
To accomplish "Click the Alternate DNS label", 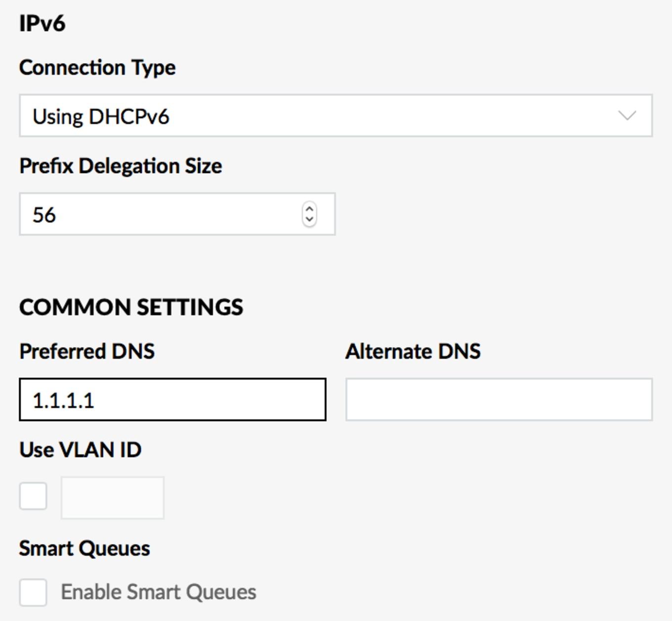I will pyautogui.click(x=413, y=351).
